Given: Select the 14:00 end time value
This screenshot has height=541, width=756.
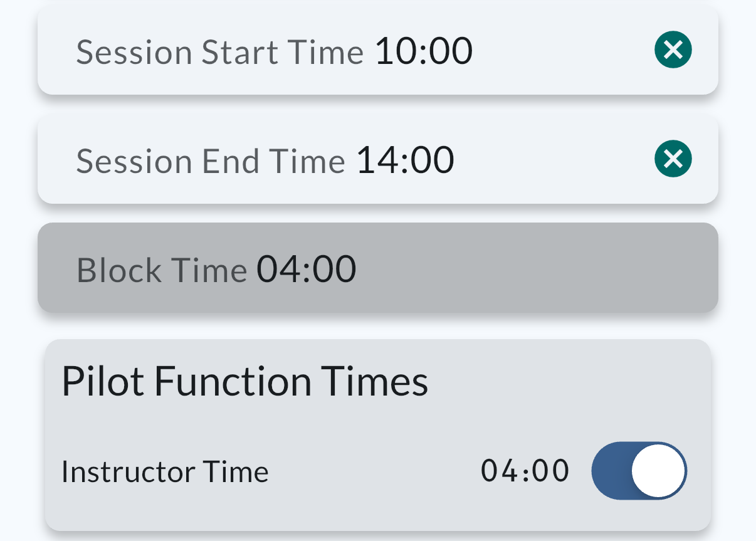Looking at the screenshot, I should (405, 160).
